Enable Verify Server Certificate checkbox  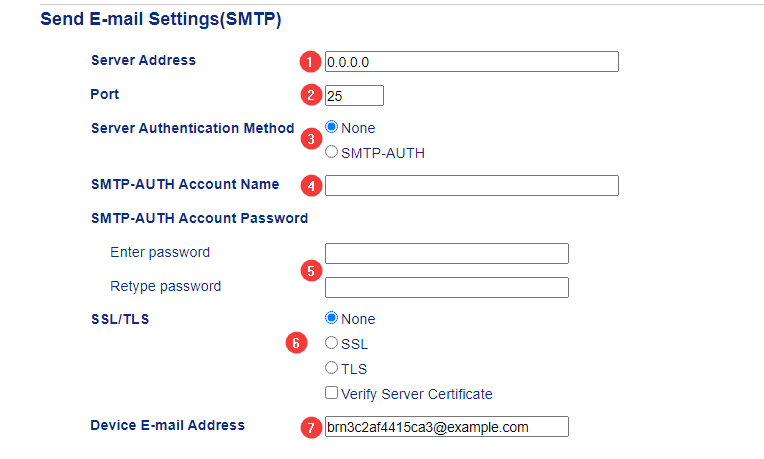point(332,393)
